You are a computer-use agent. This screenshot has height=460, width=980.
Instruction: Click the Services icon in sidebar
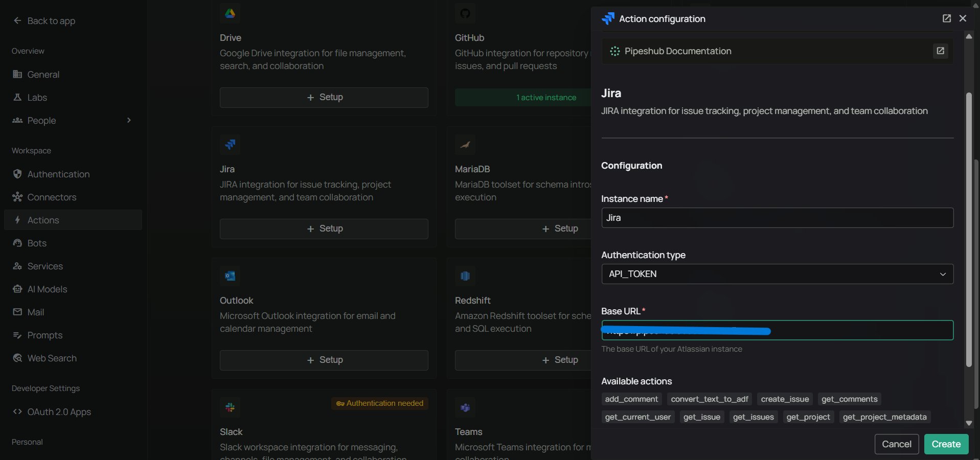tap(17, 266)
